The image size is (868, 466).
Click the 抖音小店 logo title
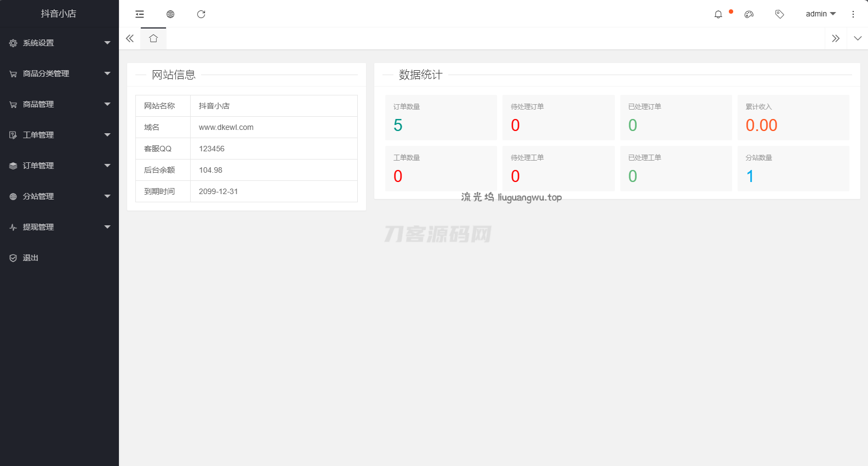[59, 14]
